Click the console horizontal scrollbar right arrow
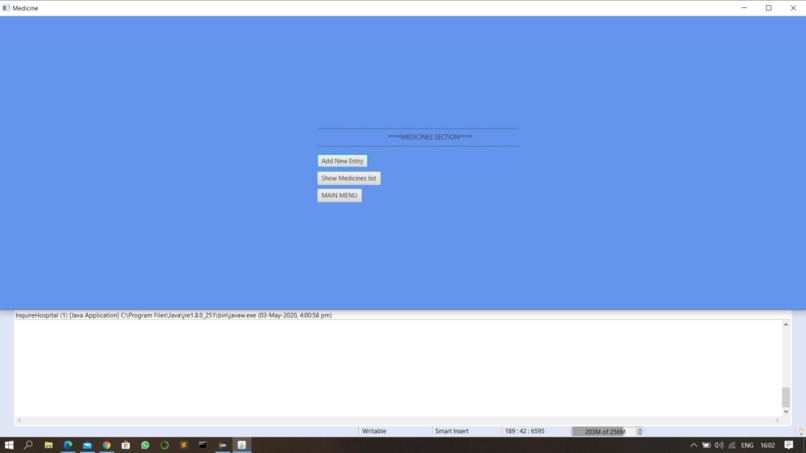The width and height of the screenshot is (806, 453). 777,420
